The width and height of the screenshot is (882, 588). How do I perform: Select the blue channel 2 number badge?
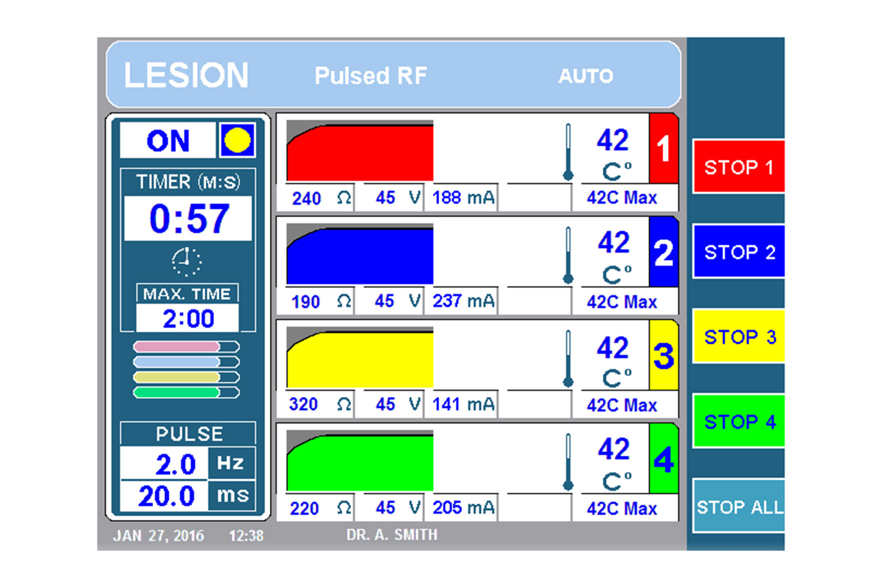(x=663, y=252)
